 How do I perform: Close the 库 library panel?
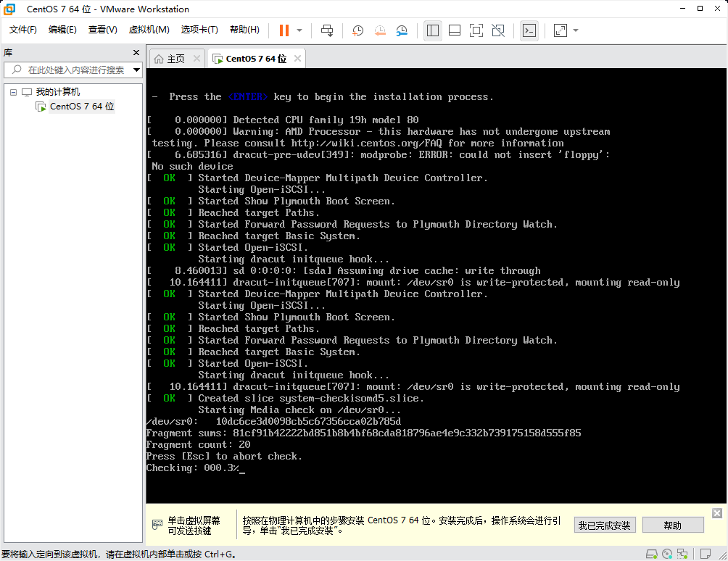(x=136, y=53)
